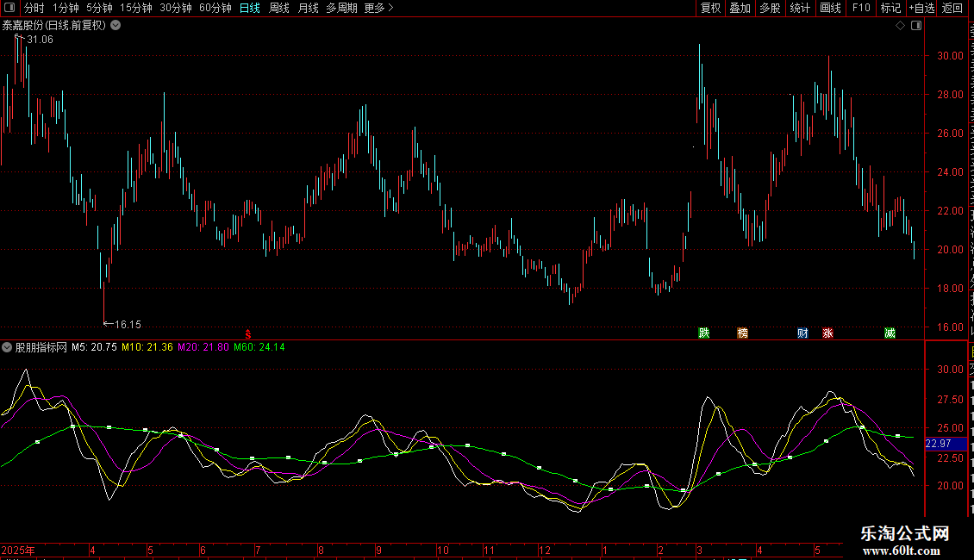The width and height of the screenshot is (974, 560).
Task: Click the green 跌 event marker
Action: [704, 333]
